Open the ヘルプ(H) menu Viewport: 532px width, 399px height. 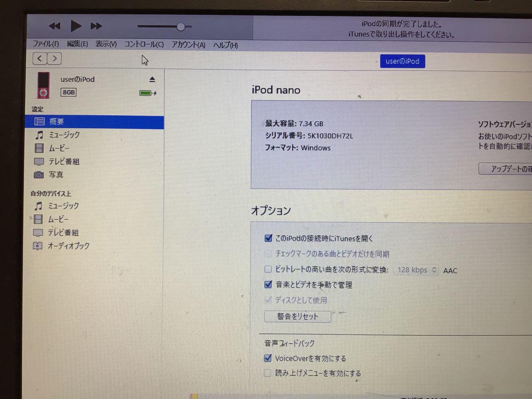click(225, 45)
